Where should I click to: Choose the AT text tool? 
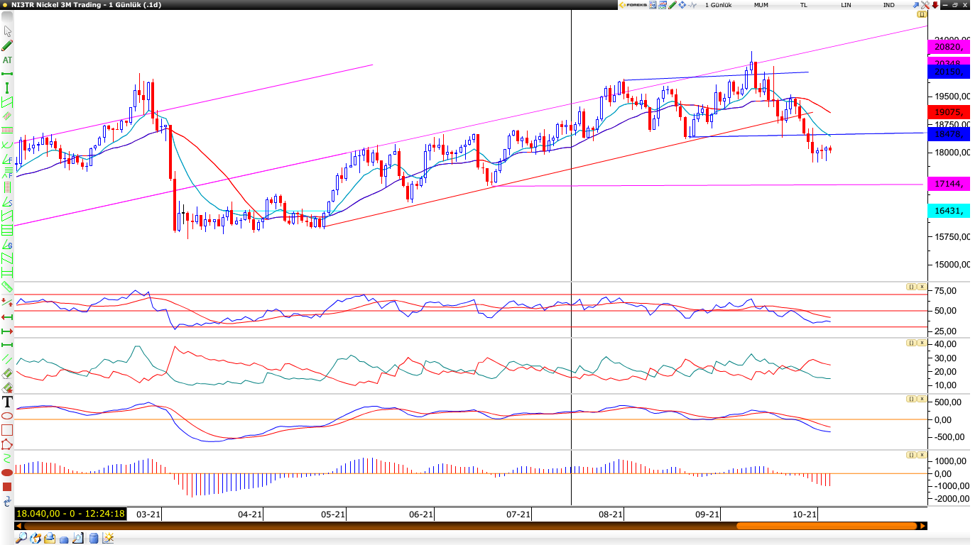8,60
